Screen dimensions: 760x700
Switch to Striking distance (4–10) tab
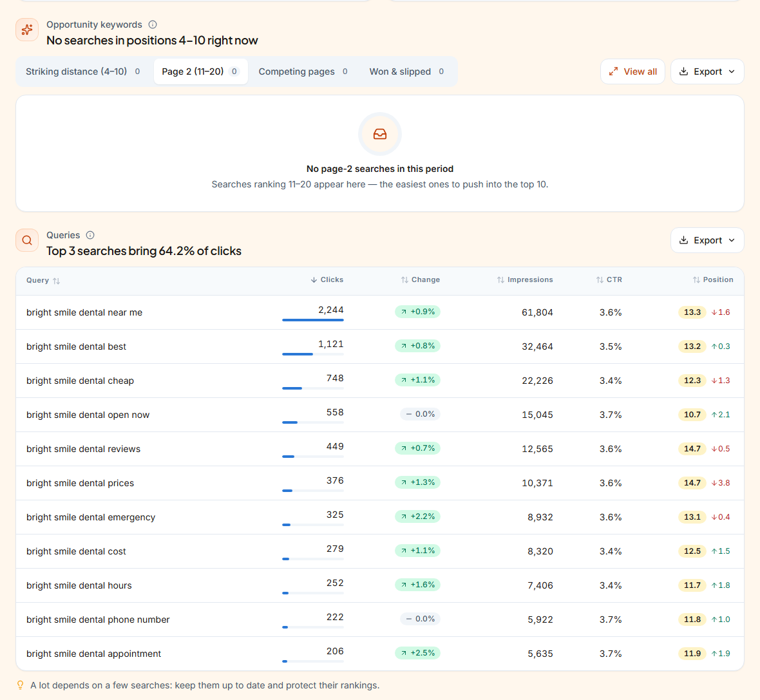coord(83,71)
